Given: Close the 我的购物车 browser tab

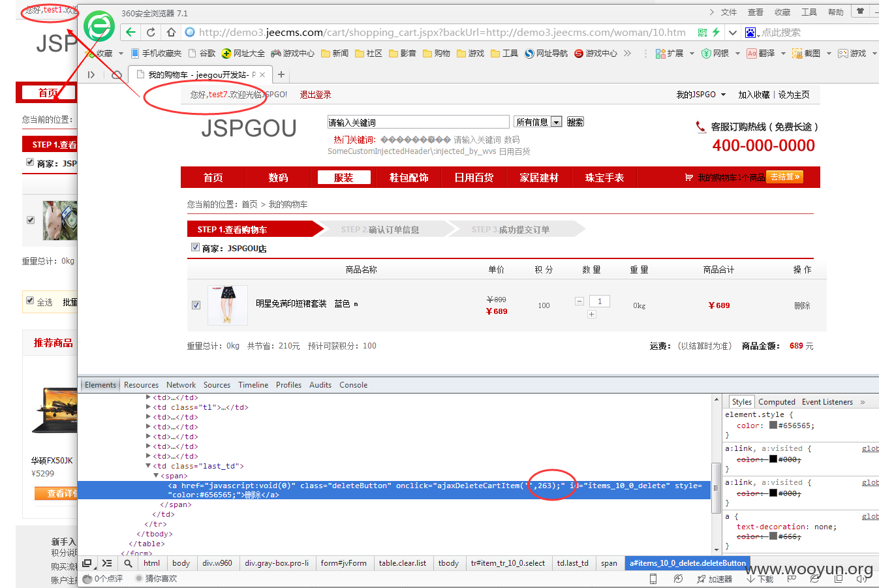Looking at the screenshot, I should (262, 75).
